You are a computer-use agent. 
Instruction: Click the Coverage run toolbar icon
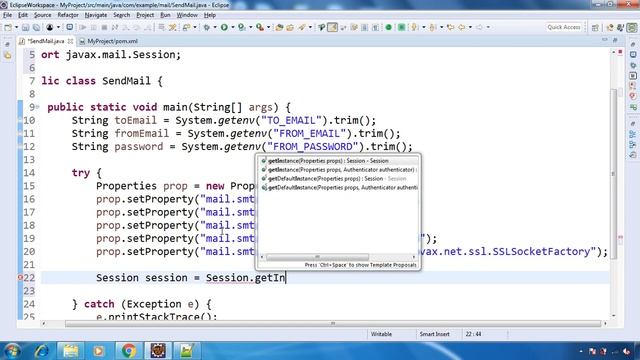tap(242, 27)
